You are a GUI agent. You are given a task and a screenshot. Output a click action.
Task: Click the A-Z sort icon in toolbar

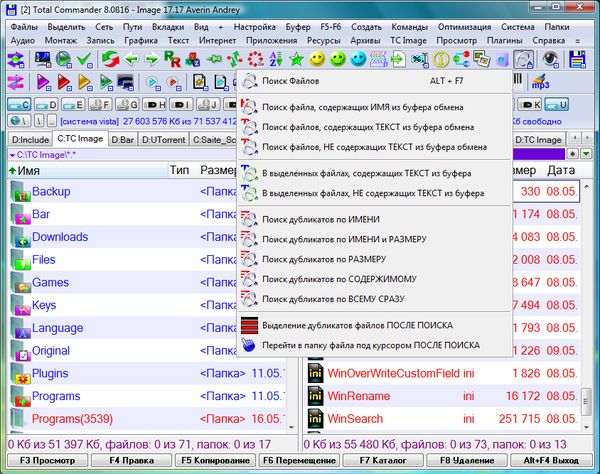(x=276, y=59)
